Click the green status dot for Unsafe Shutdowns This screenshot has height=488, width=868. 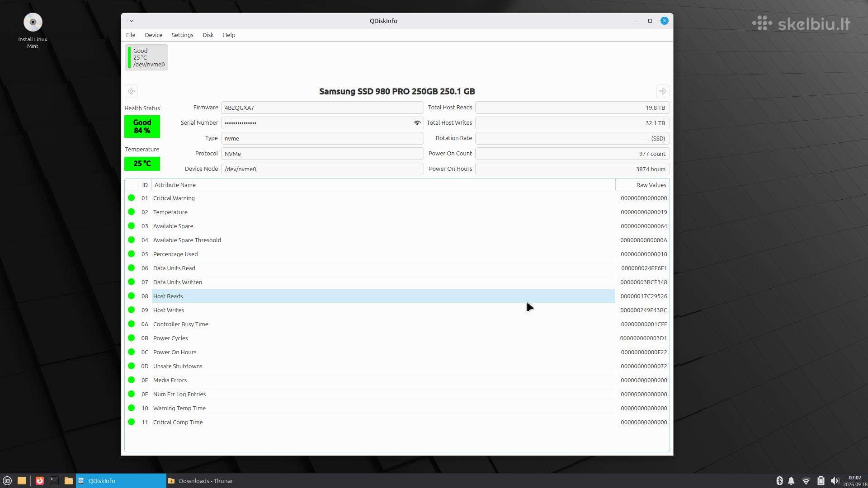click(131, 366)
